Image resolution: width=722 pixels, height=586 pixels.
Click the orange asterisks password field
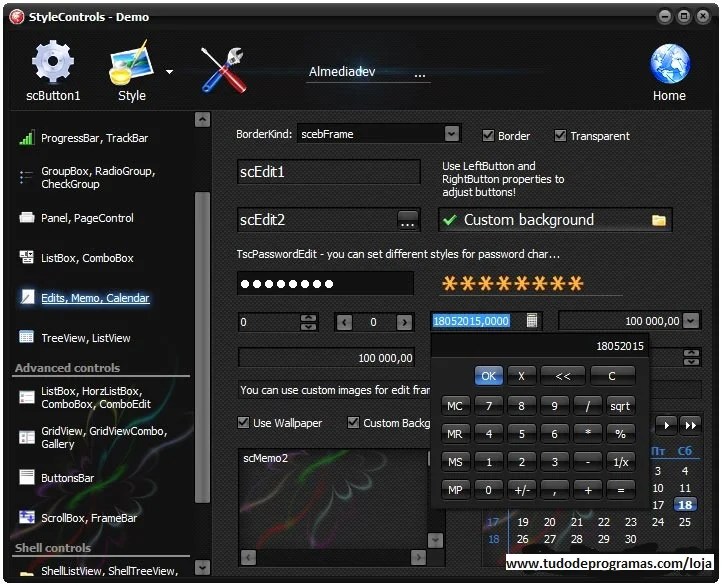[531, 284]
